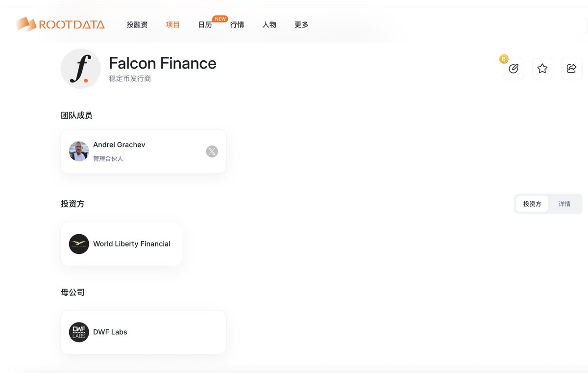The width and height of the screenshot is (588, 373).
Task: Expand the 更多 menu
Action: 302,25
